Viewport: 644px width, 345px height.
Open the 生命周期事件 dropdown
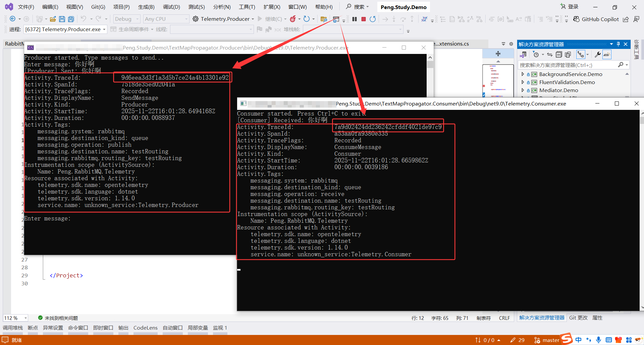(132, 29)
